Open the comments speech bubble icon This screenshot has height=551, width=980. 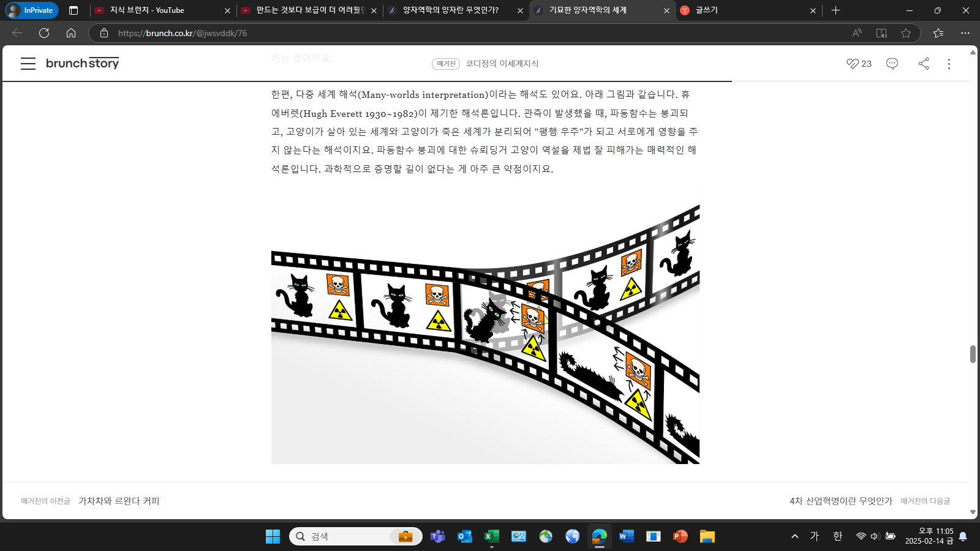(x=892, y=64)
